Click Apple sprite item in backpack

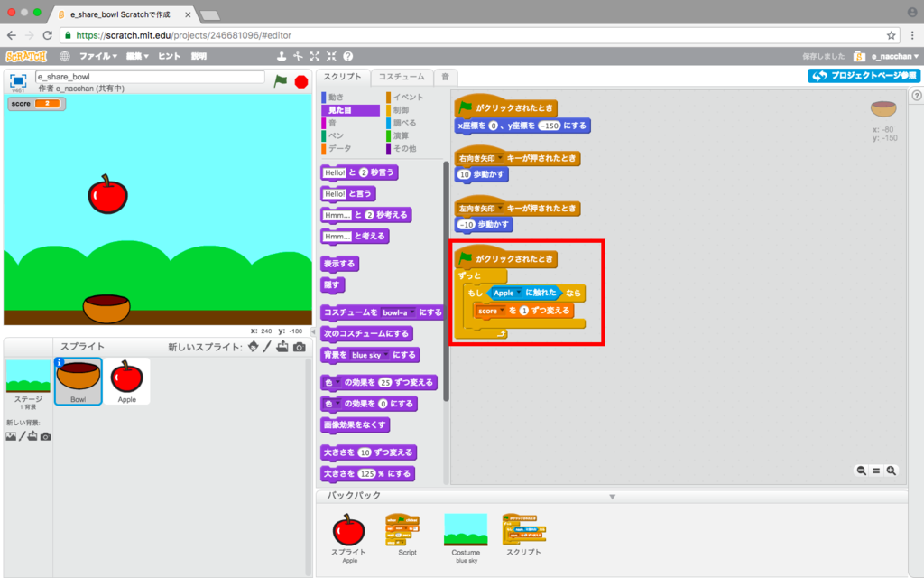coord(348,536)
